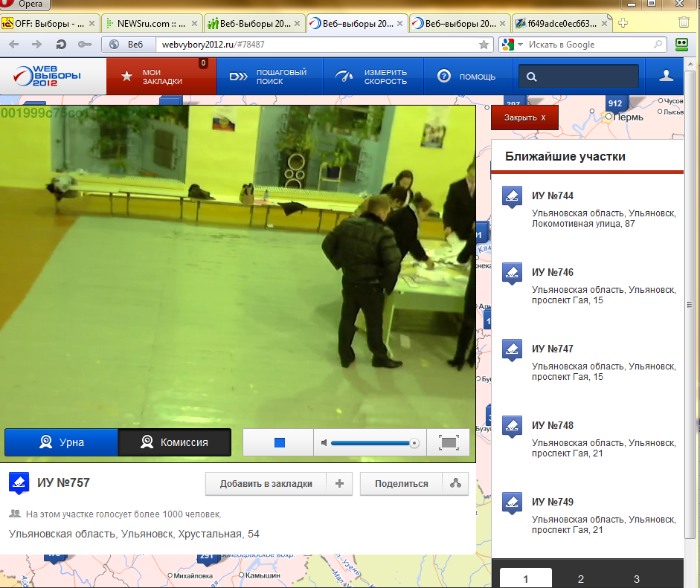This screenshot has height=588, width=700.
Task: Switch to Комиссия camera view
Action: click(x=175, y=442)
